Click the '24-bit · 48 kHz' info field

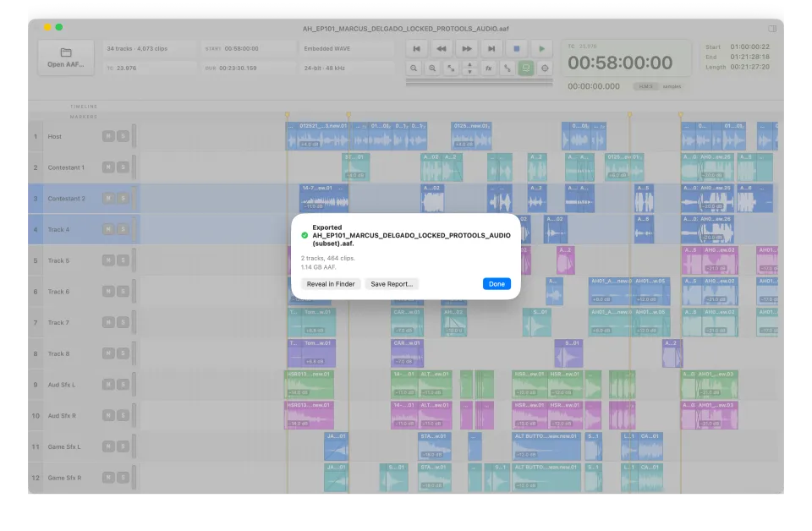tap(347, 68)
